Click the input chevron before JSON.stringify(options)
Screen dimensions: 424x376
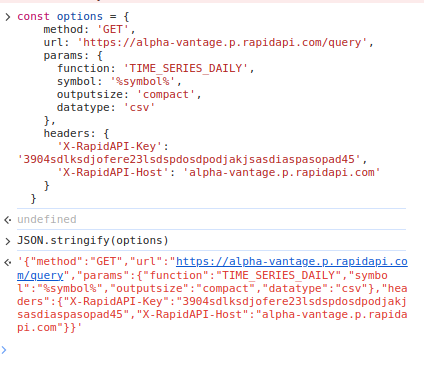tap(8, 241)
